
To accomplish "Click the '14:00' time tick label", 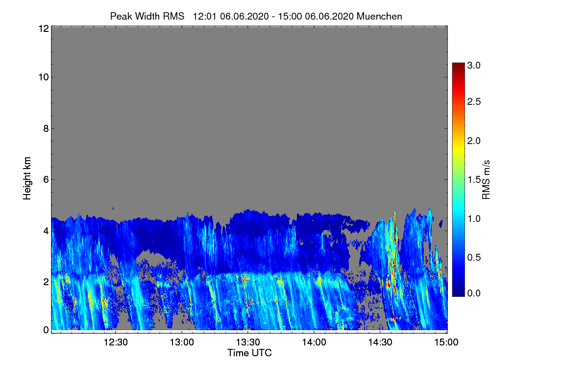I will coord(314,342).
